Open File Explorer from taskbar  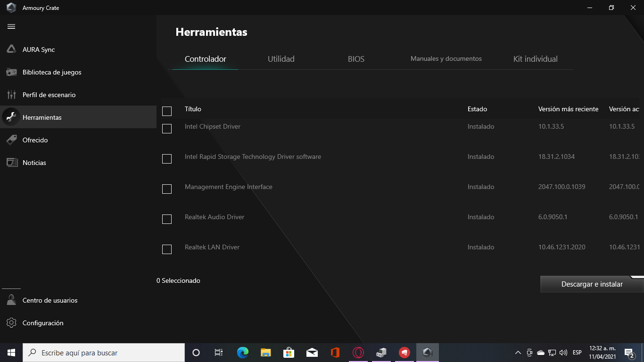265,353
